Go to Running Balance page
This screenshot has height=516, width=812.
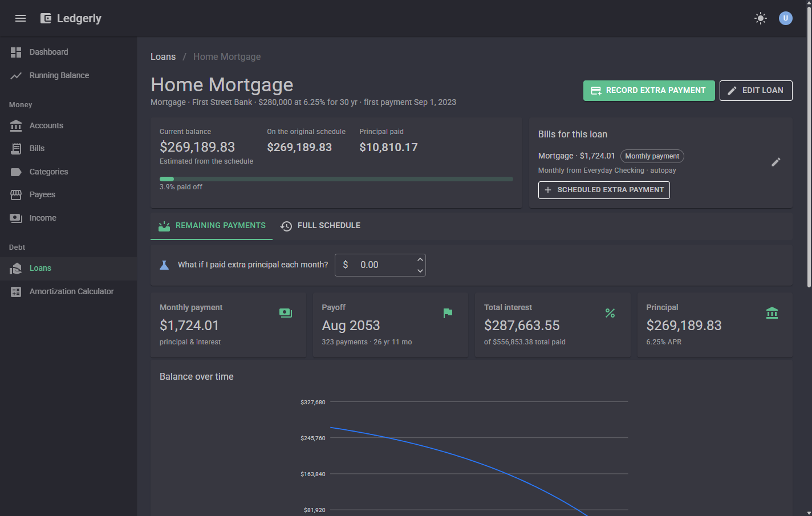pyautogui.click(x=68, y=76)
